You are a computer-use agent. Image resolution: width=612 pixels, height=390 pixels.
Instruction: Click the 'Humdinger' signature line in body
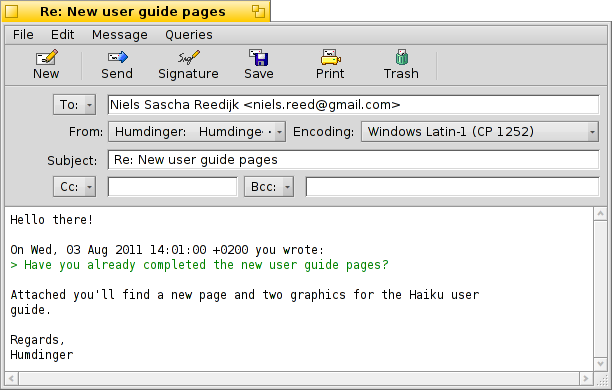pos(42,355)
